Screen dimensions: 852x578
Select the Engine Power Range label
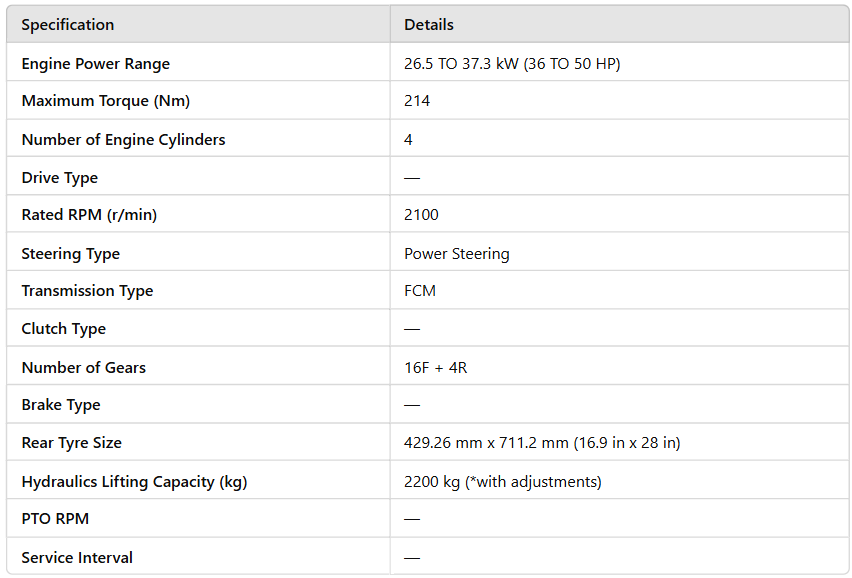(x=96, y=64)
